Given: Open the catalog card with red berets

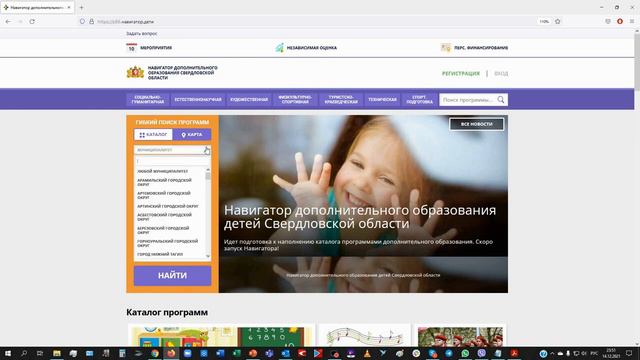Looking at the screenshot, I should tap(460, 336).
